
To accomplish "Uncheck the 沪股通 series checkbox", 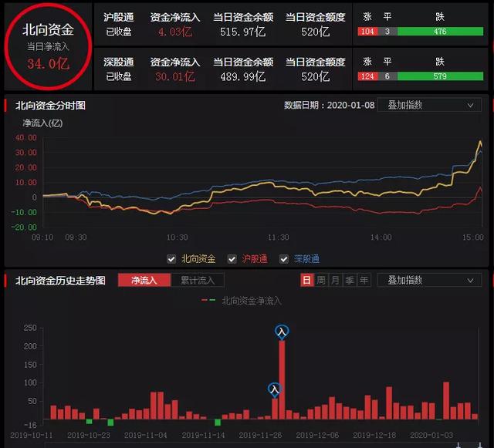I will [232, 259].
